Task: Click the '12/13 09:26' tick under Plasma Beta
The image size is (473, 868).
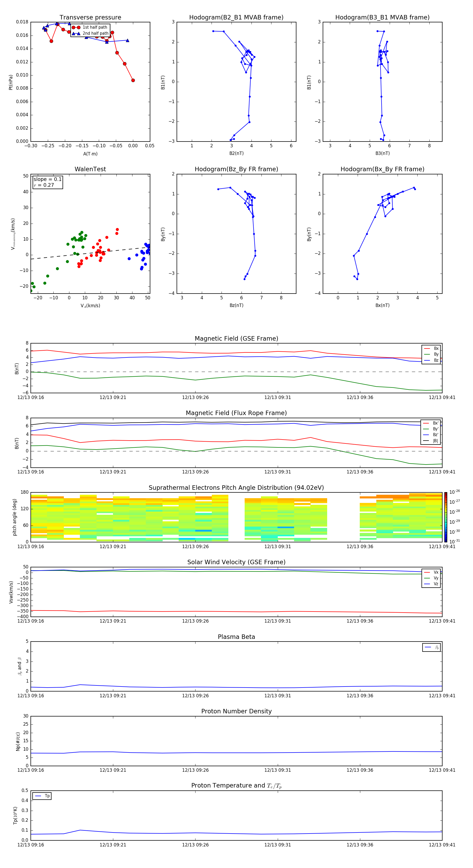Action: click(x=195, y=695)
